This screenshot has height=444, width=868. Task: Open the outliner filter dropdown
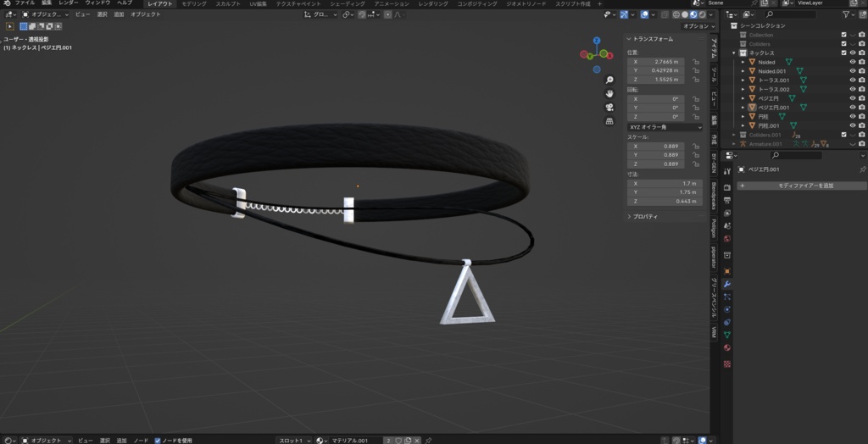[848, 14]
